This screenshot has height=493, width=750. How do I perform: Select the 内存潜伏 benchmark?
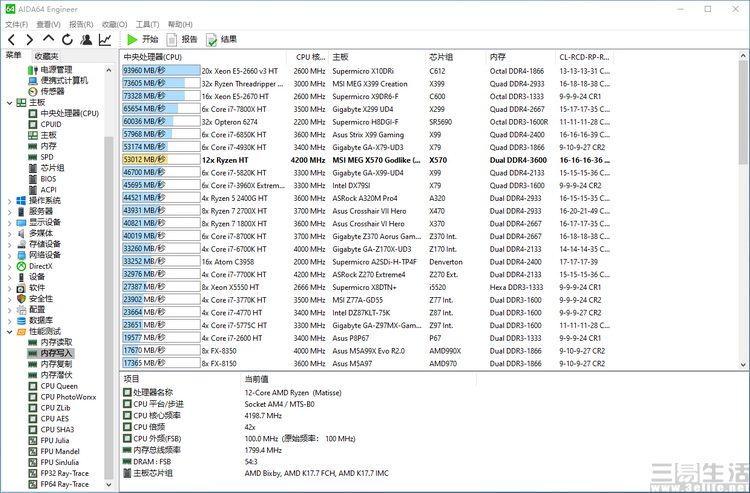click(x=50, y=375)
